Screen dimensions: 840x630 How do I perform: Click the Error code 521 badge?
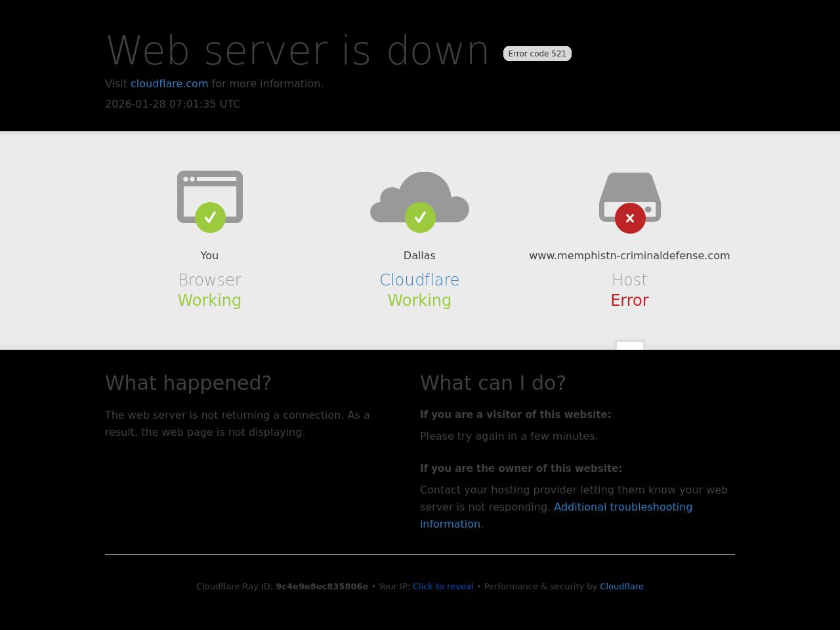[x=537, y=54]
